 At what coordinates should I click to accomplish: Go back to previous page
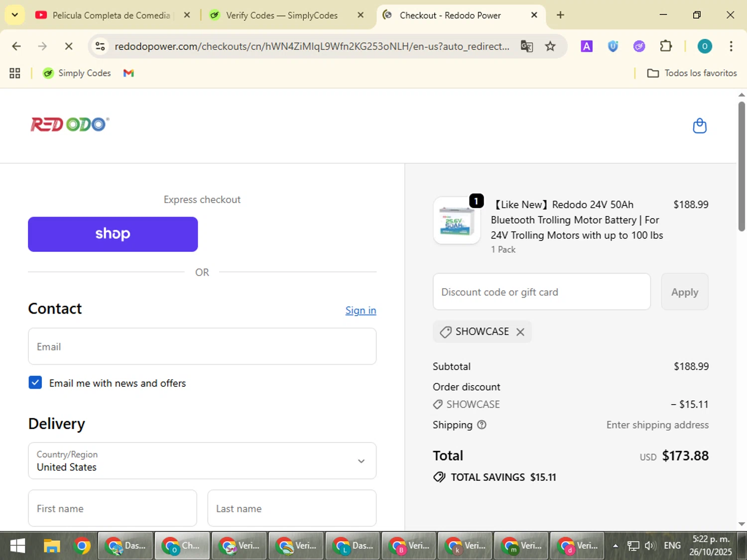pos(16,46)
